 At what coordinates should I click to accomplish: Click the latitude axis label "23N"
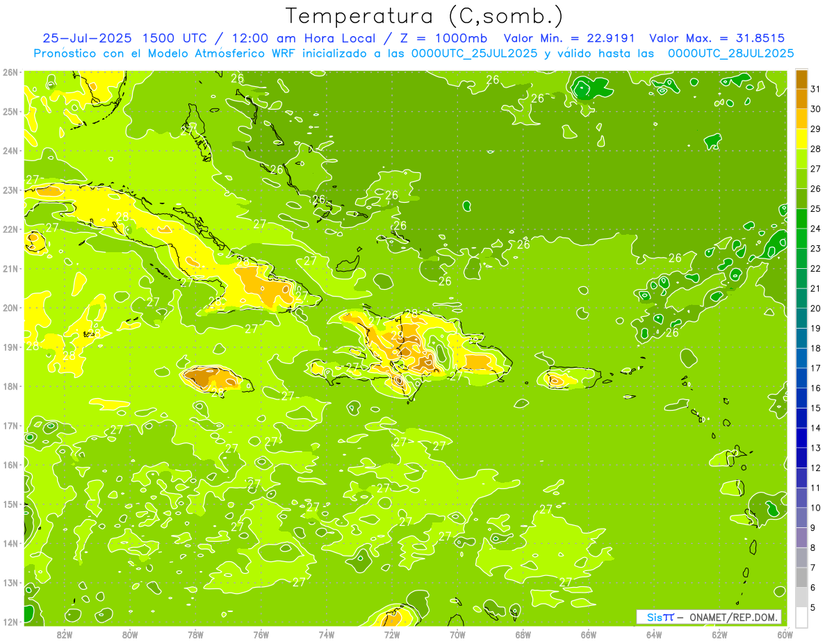(x=10, y=190)
